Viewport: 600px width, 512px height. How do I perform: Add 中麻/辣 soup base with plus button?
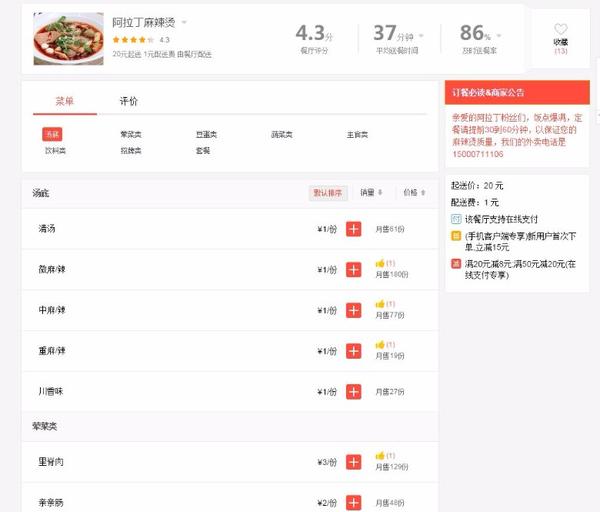coord(353,310)
